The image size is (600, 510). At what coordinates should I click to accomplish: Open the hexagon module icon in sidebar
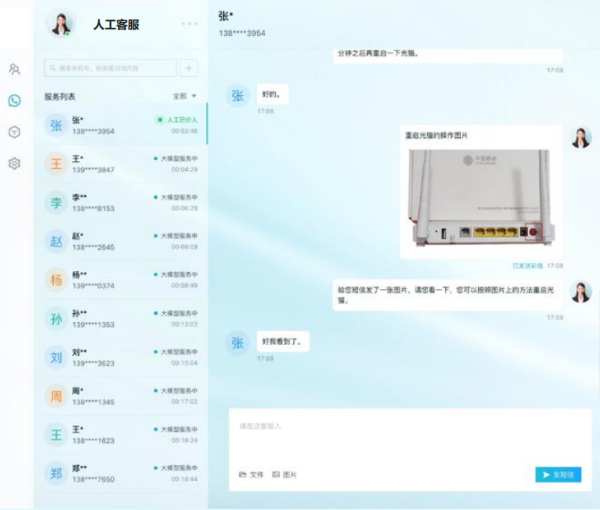14,131
